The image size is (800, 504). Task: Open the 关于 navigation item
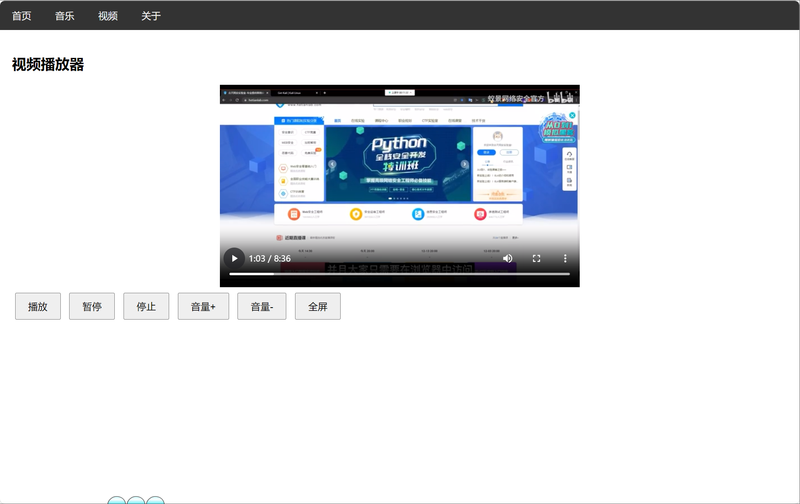click(151, 16)
